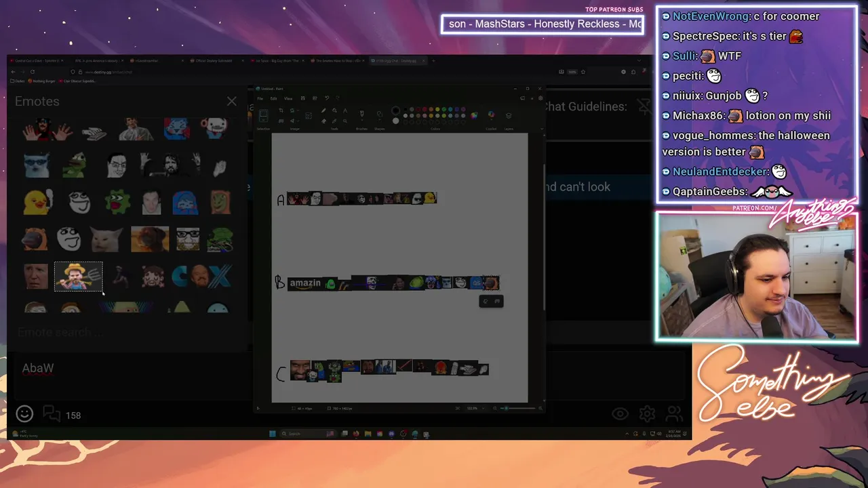
Task: Select the Color picker tool in Paint
Action: coord(334,121)
